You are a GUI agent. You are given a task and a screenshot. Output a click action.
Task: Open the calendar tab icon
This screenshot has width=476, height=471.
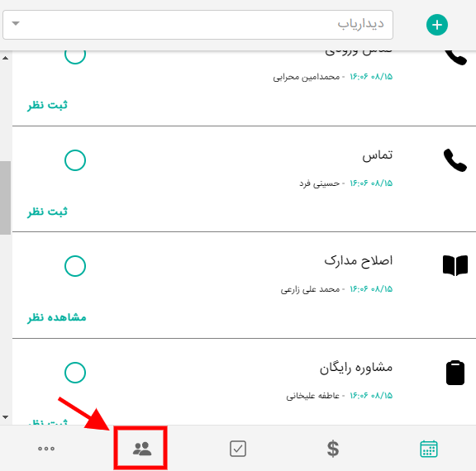click(x=429, y=449)
